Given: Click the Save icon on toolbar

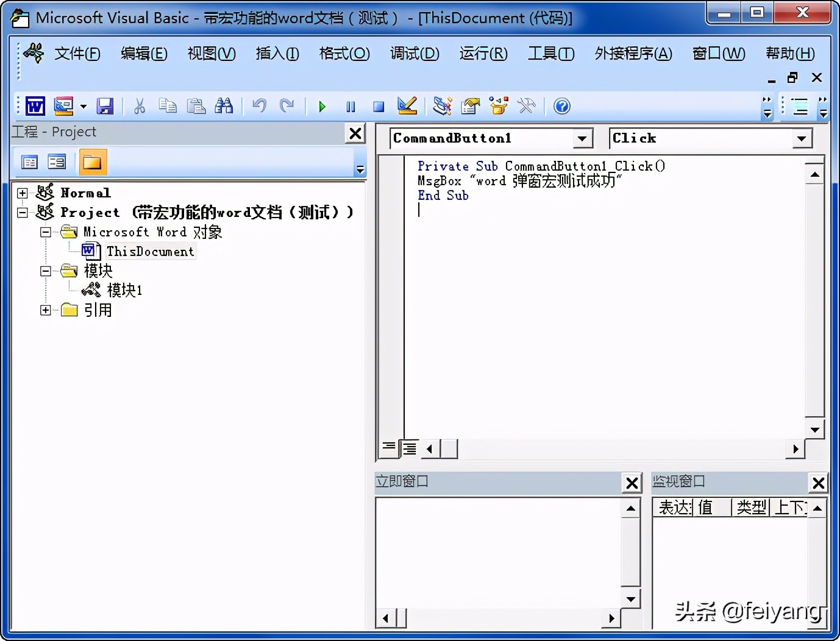Looking at the screenshot, I should (x=105, y=106).
